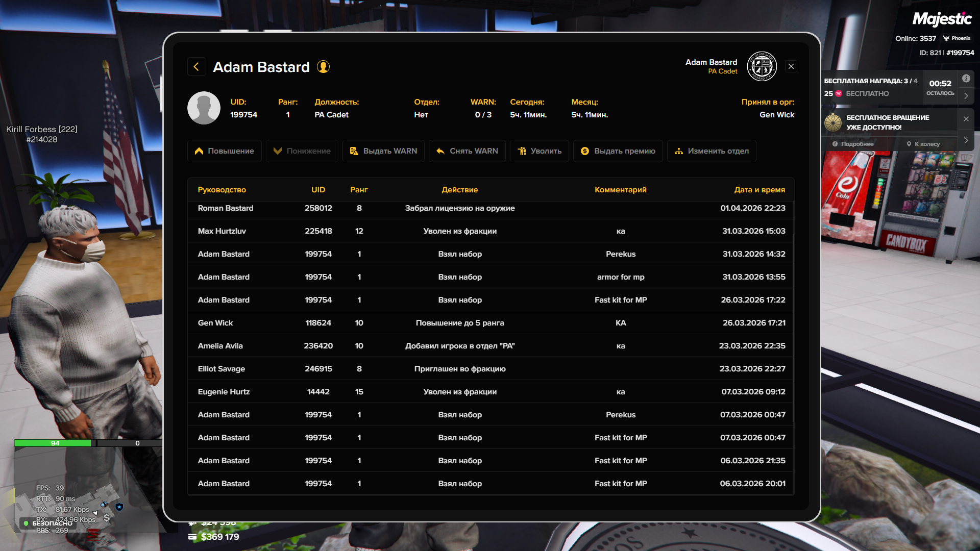Screen dimensions: 980x551
Task: Open the Выдать премию bonus dialog
Action: click(618, 151)
